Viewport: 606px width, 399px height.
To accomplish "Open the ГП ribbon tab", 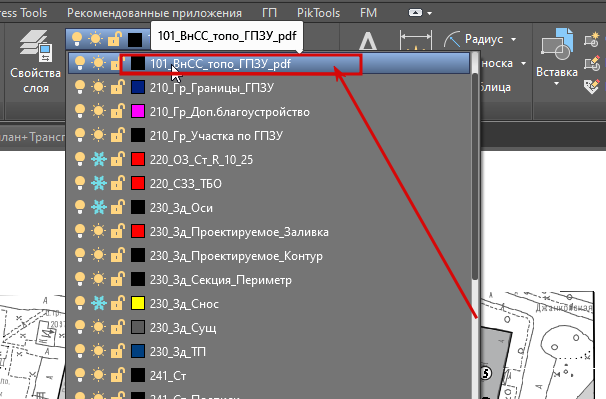I will coord(269,13).
